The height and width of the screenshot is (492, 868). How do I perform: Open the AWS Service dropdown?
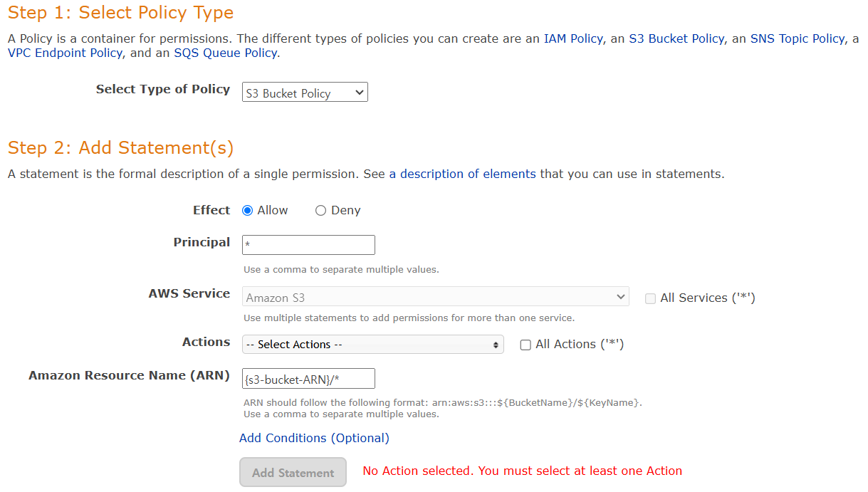click(435, 297)
